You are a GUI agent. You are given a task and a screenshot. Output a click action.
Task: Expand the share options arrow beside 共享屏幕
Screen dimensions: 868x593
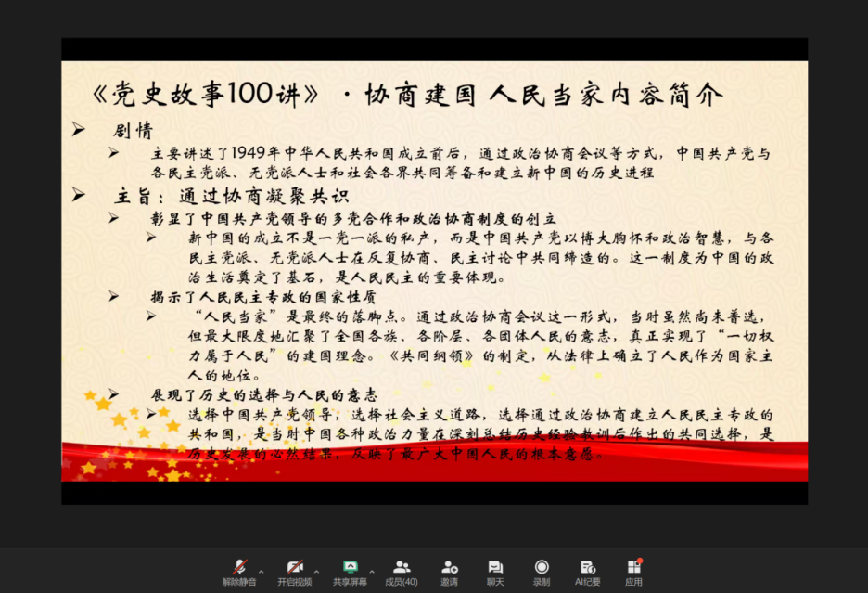click(372, 571)
